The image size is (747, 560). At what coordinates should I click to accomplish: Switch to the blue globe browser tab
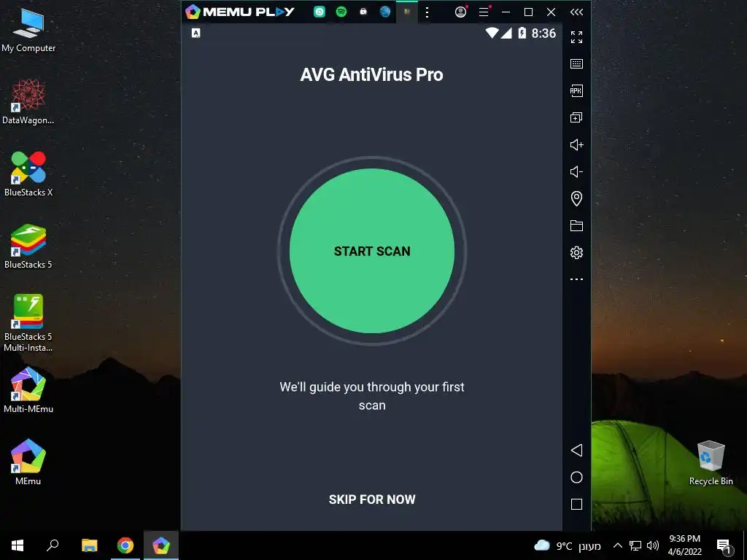point(385,12)
